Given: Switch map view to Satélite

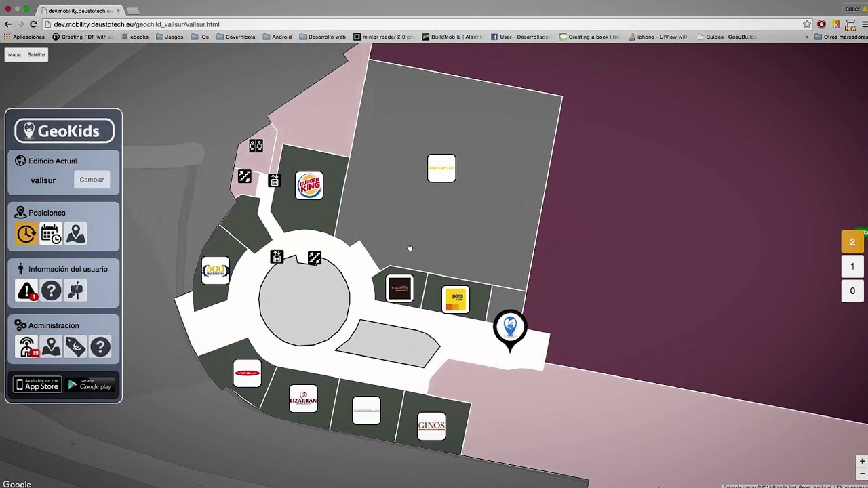Looking at the screenshot, I should pyautogui.click(x=36, y=55).
